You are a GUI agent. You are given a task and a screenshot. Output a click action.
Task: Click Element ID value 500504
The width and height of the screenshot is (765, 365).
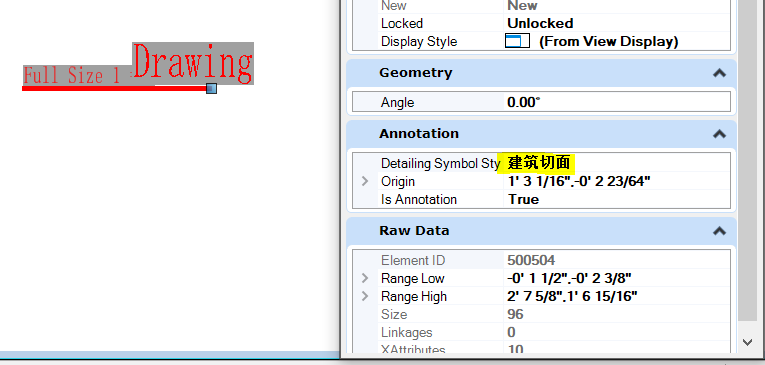[x=531, y=261]
